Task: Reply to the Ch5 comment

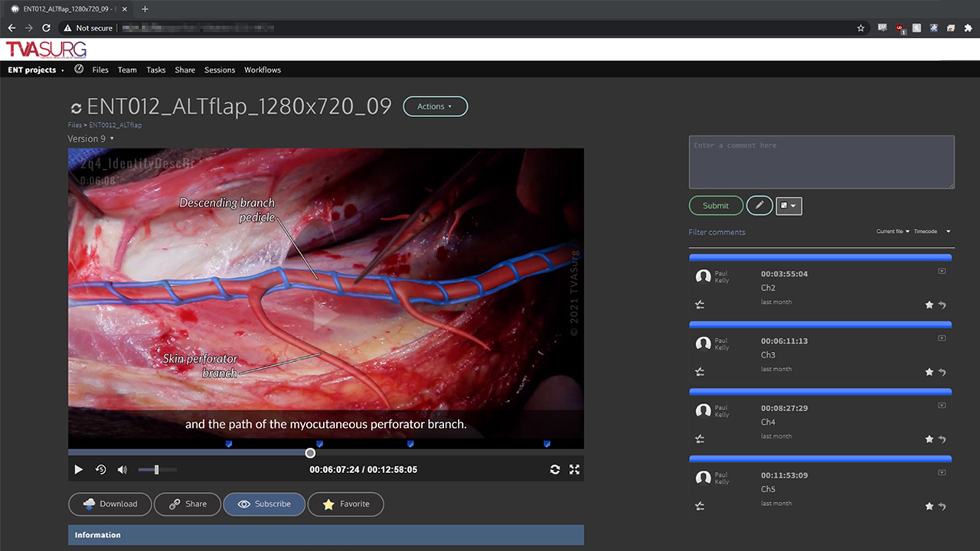Action: coord(942,507)
